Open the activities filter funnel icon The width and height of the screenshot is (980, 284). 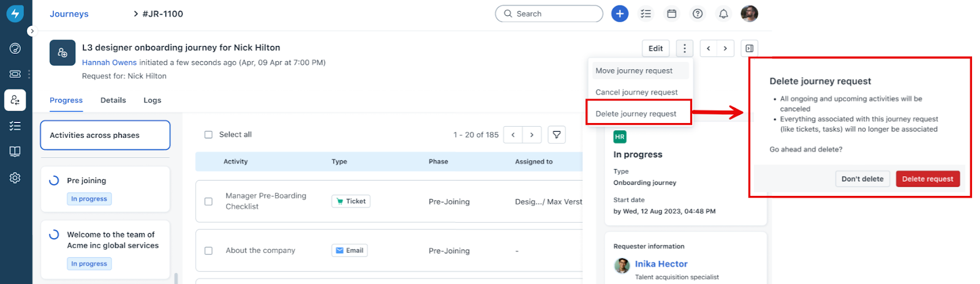(x=557, y=135)
